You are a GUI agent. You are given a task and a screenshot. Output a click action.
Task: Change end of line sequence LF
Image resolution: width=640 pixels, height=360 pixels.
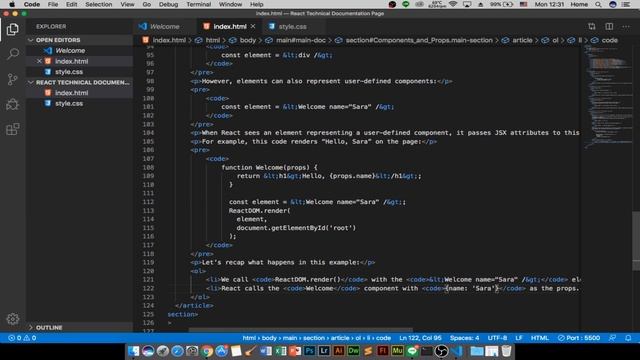tap(519, 338)
